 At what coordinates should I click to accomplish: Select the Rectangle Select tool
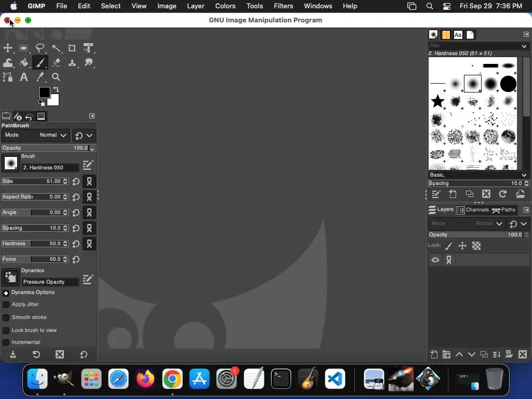coord(24,48)
